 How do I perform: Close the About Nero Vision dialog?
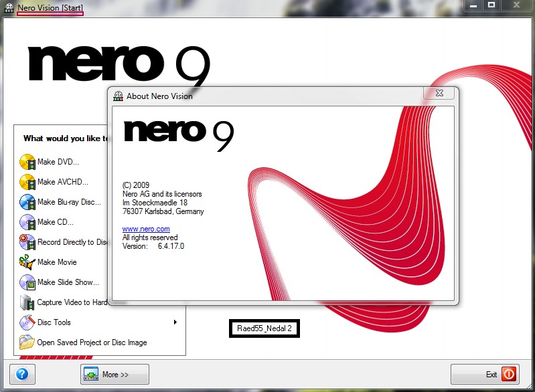point(439,93)
